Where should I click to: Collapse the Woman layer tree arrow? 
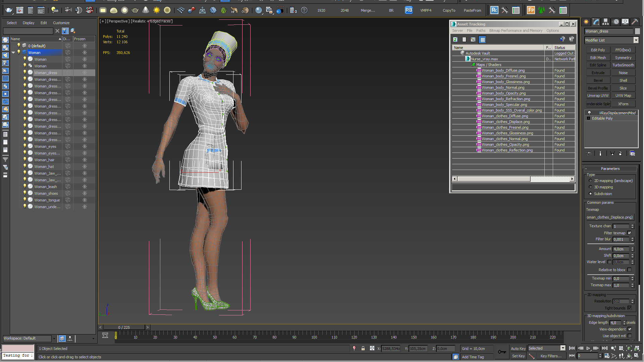(x=13, y=53)
